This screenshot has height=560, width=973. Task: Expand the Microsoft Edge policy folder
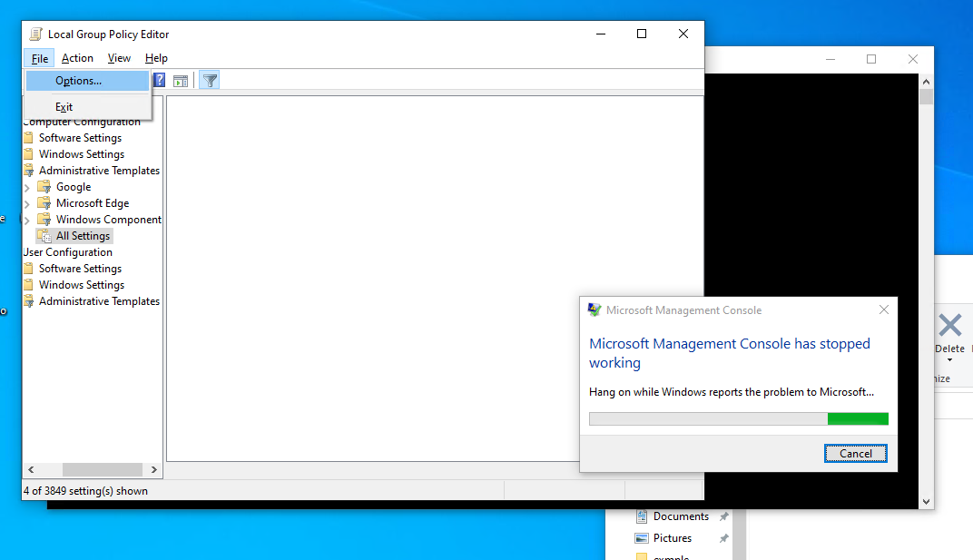pos(26,203)
